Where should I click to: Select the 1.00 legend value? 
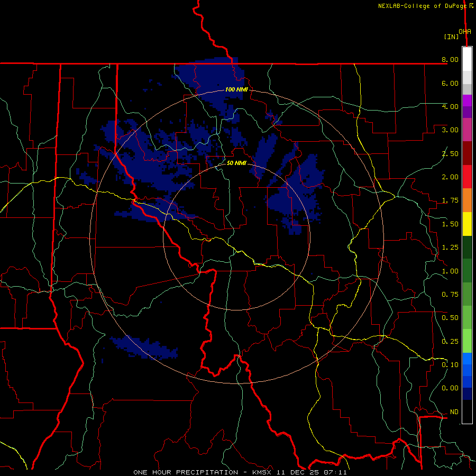(x=450, y=271)
